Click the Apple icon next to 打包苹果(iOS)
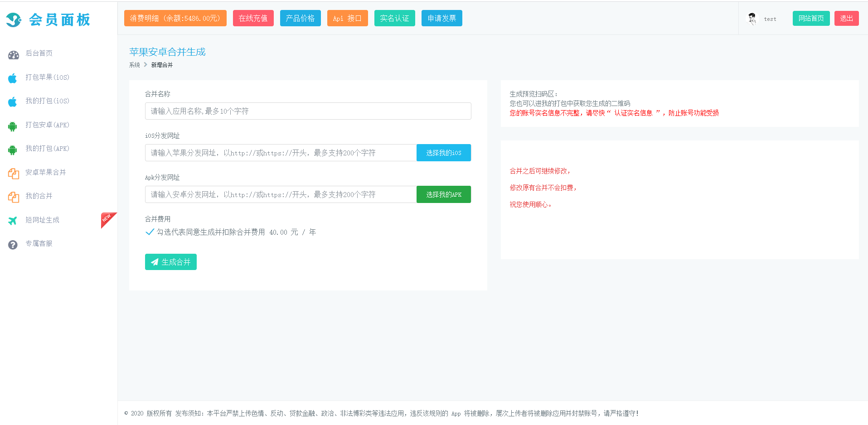The image size is (868, 425). click(x=13, y=78)
